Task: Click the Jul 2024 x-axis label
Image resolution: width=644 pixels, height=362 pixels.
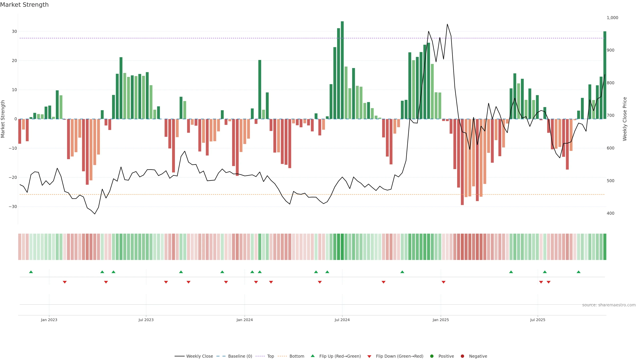Action: pyautogui.click(x=342, y=320)
